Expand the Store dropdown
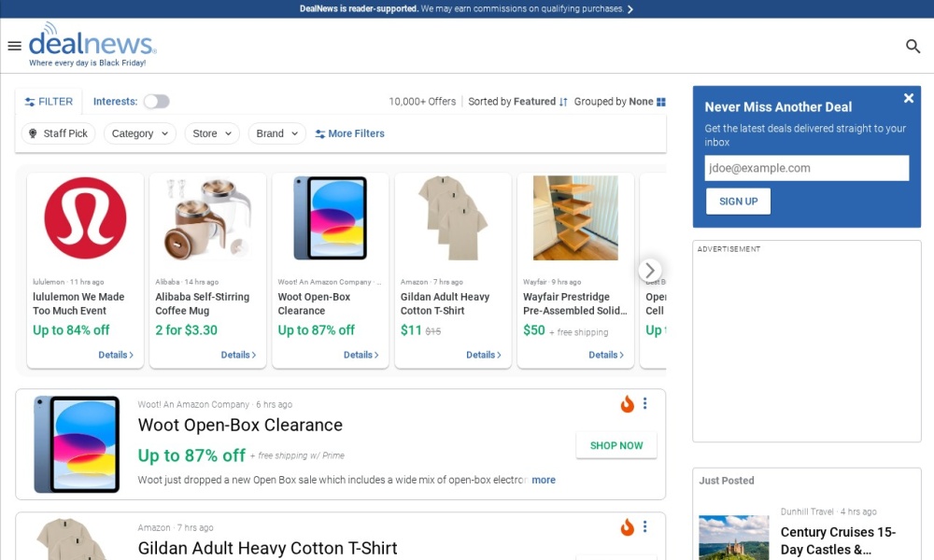 click(212, 133)
